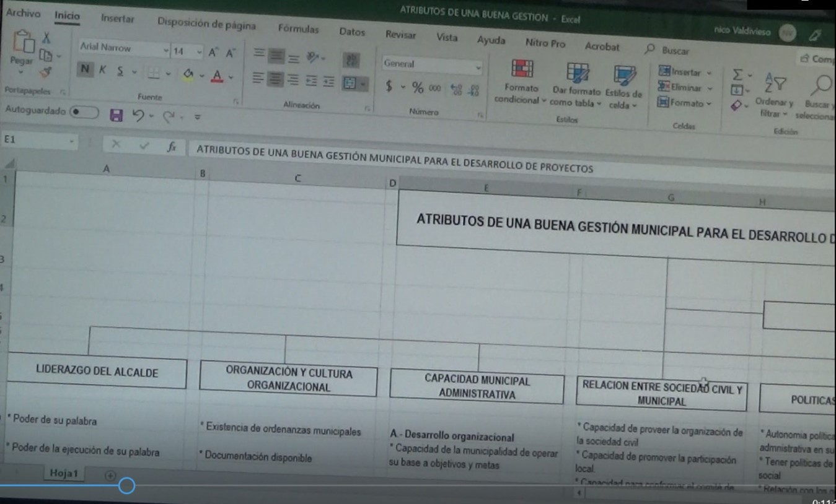Click the E1 name box
The image size is (836, 504).
(40, 141)
